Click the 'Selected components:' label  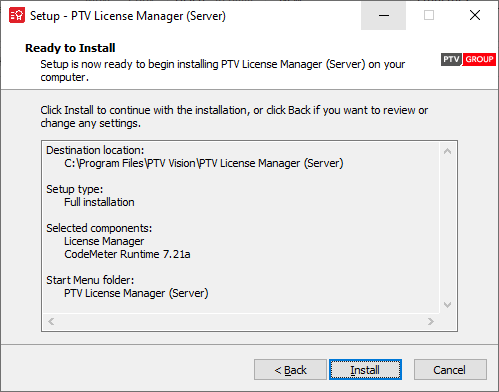pyautogui.click(x=99, y=228)
